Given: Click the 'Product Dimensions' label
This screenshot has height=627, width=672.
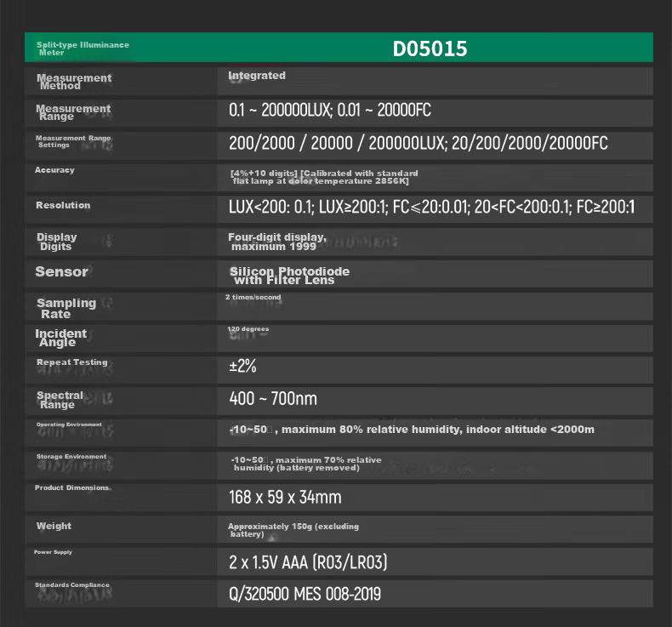Looking at the screenshot, I should (72, 487).
